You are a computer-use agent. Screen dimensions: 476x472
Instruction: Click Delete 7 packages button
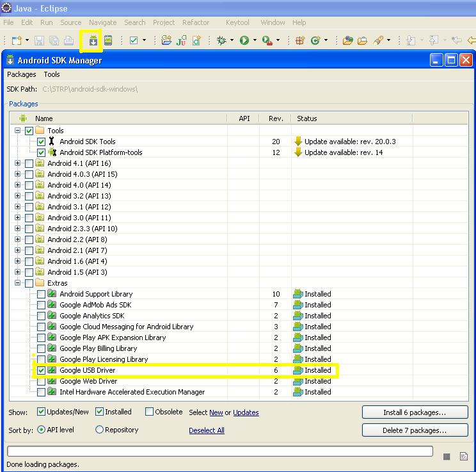pyautogui.click(x=415, y=430)
